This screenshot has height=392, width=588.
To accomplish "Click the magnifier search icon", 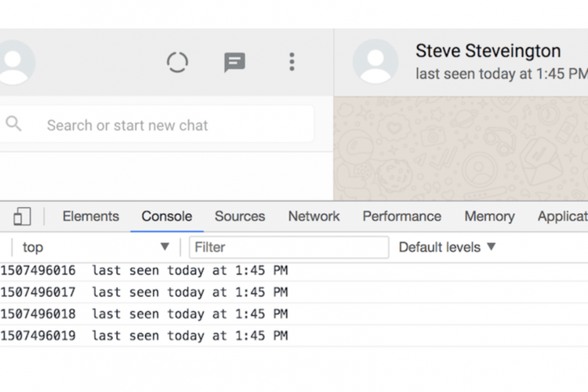I will 13,124.
